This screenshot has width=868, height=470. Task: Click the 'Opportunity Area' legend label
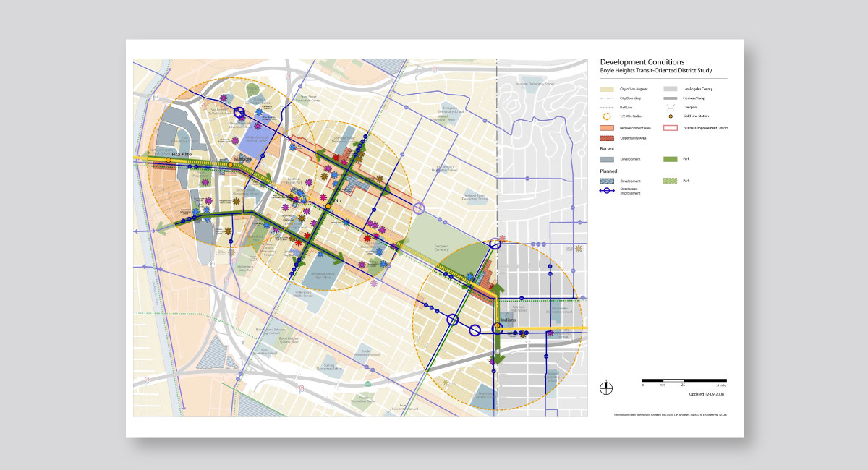634,138
